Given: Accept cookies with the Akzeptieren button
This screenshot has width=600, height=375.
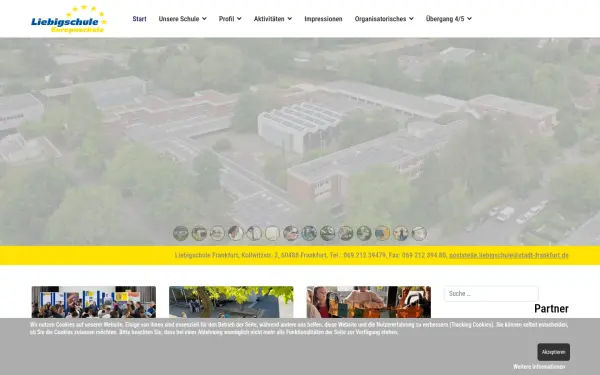Looking at the screenshot, I should click(x=554, y=352).
